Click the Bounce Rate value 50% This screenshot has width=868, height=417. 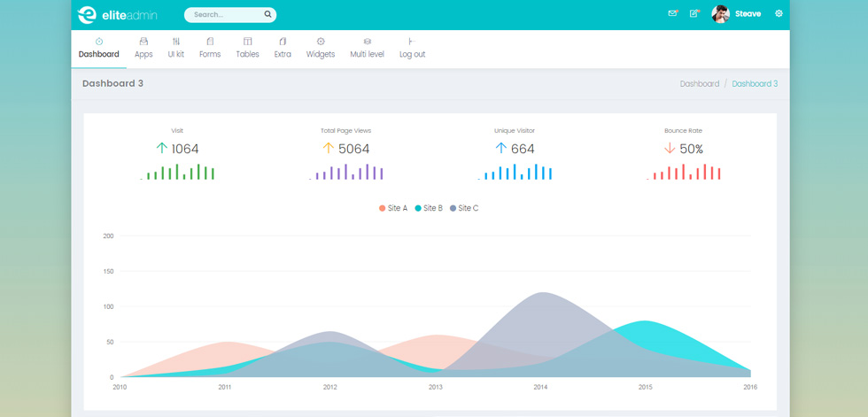pos(692,149)
